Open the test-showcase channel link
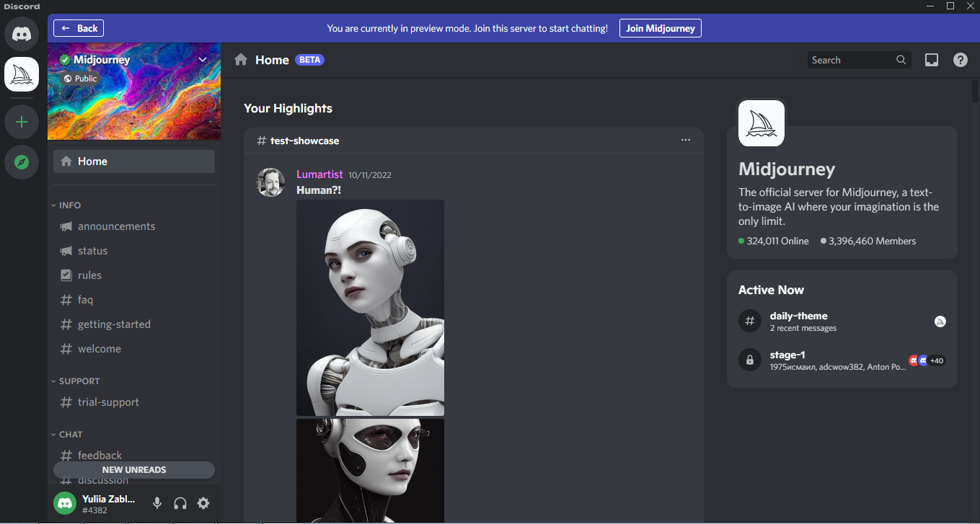Viewport: 980px width, 524px height. coord(304,141)
